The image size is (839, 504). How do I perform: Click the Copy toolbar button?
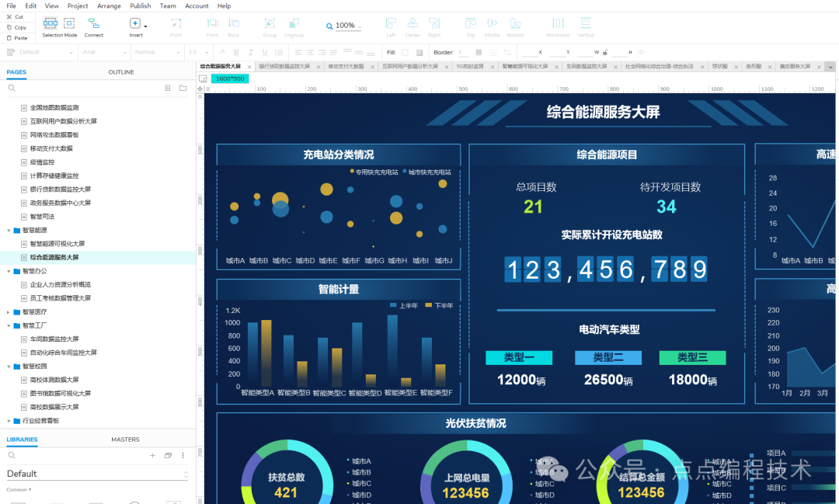16,27
